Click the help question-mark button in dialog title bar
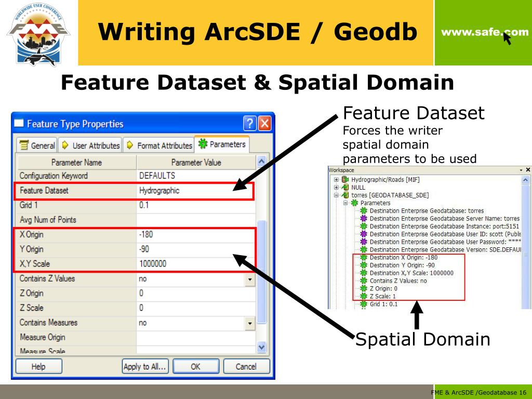This screenshot has height=399, width=532. 250,124
